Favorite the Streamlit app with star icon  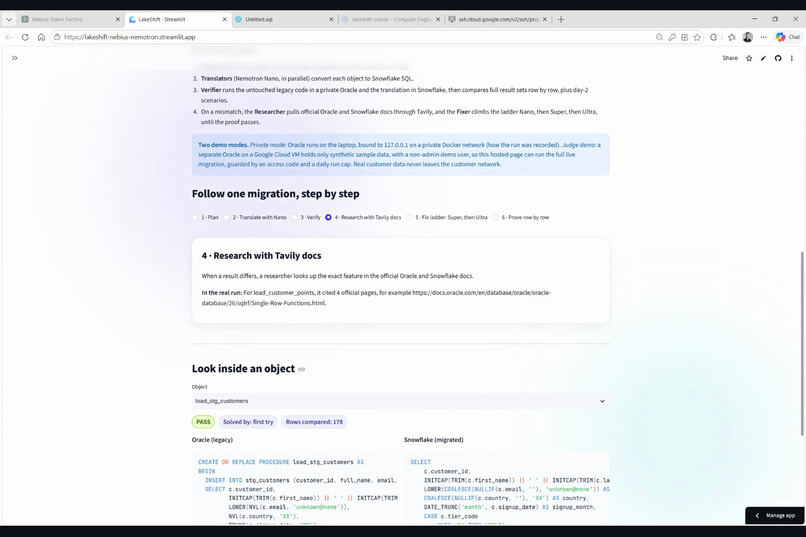(x=749, y=58)
